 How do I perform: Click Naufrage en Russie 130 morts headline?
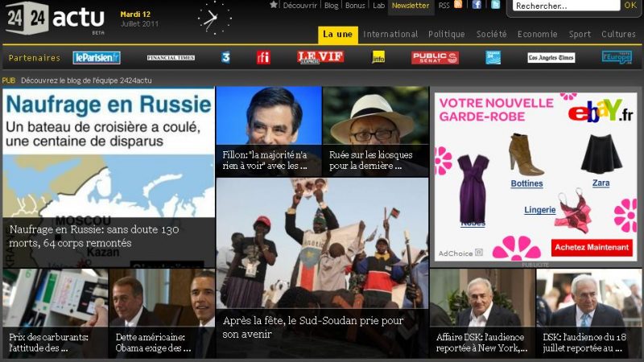tap(94, 236)
